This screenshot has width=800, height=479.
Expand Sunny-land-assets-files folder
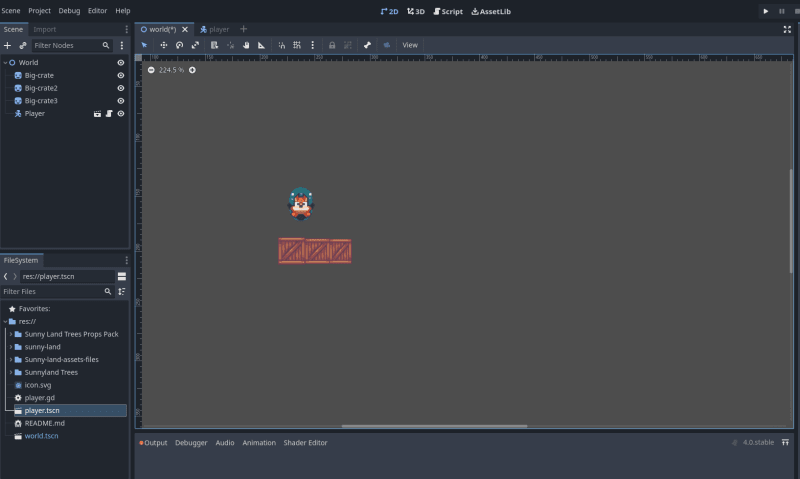tap(11, 360)
